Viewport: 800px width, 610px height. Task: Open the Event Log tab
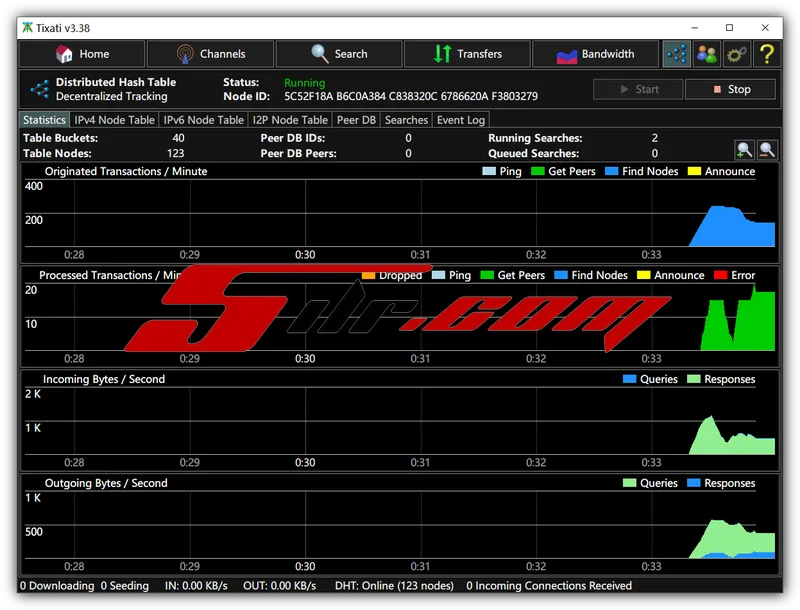461,120
